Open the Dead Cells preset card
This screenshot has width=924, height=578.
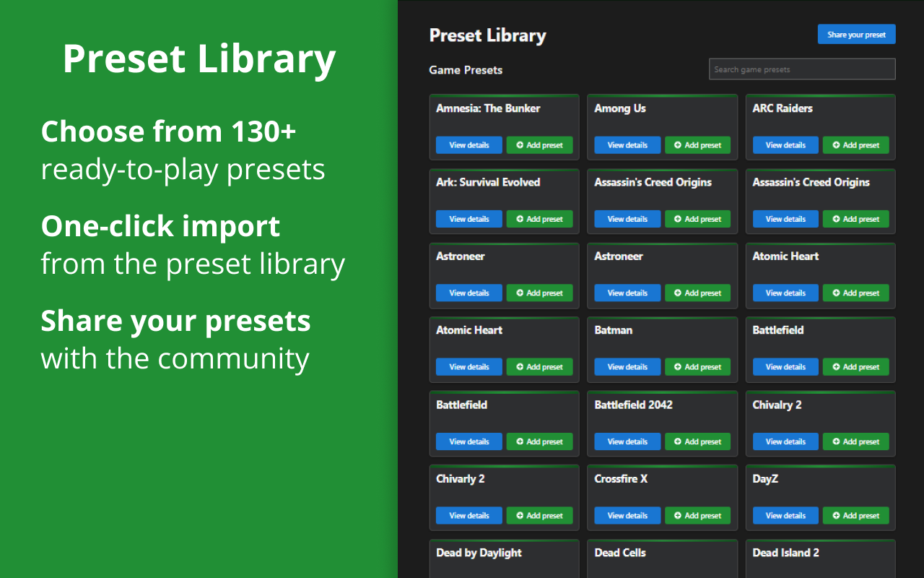(662, 558)
